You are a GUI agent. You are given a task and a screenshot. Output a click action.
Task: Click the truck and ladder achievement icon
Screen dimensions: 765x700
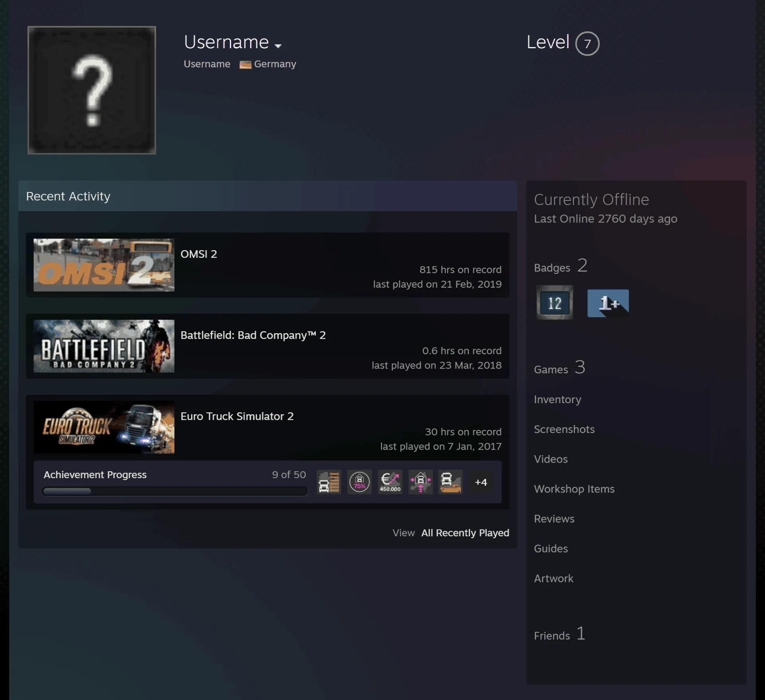click(329, 482)
